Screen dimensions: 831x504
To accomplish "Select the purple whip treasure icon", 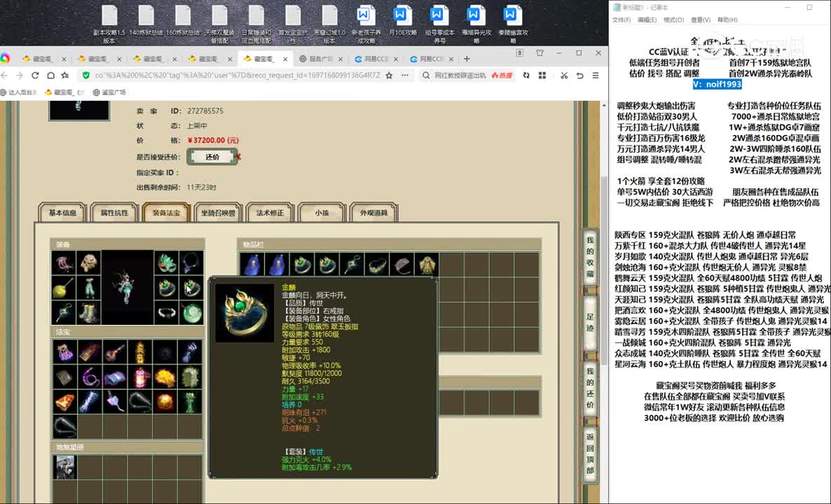I will coord(89,377).
